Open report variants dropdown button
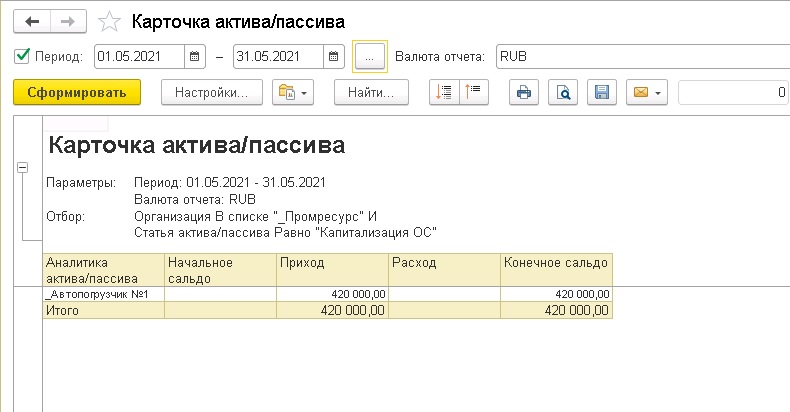The width and height of the screenshot is (790, 412). (293, 92)
